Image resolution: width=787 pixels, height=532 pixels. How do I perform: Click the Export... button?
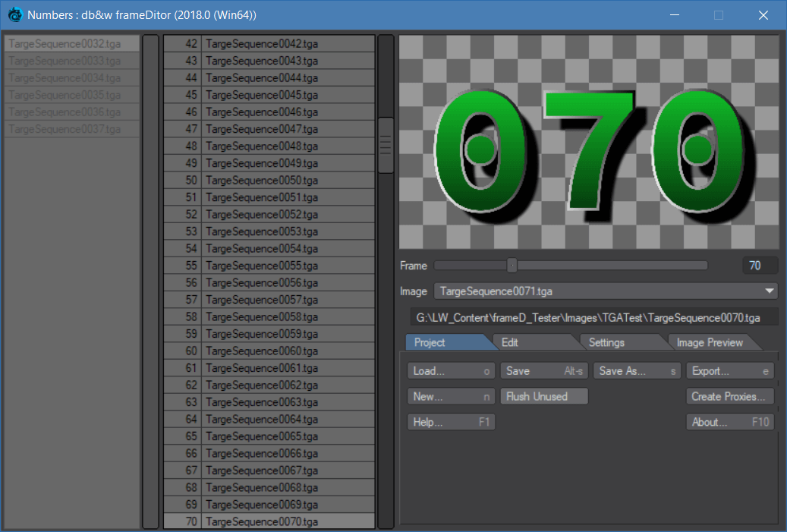729,371
